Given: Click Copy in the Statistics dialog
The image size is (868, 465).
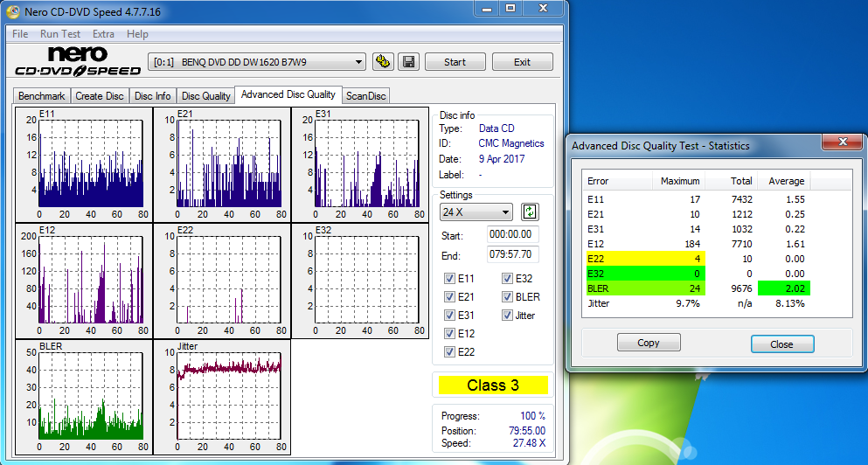Looking at the screenshot, I should tap(649, 343).
